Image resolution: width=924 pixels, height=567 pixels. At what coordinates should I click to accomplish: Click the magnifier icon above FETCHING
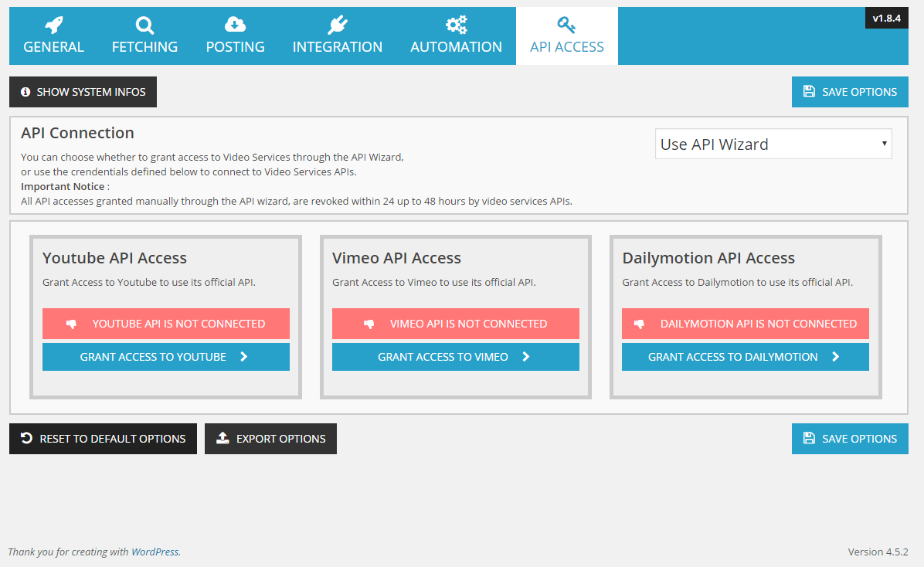point(144,25)
